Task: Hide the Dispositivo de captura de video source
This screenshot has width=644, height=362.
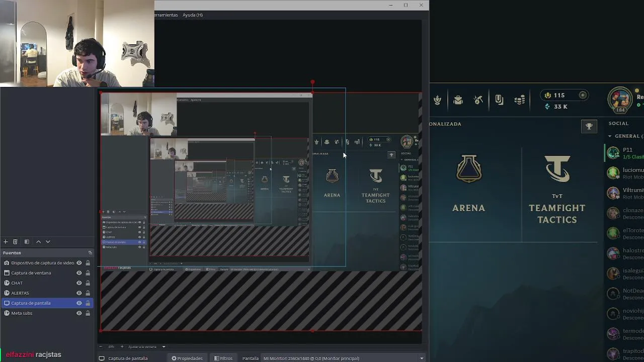Action: click(x=79, y=263)
